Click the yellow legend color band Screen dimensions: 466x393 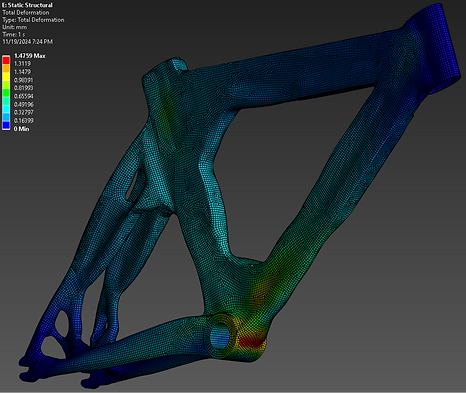coord(6,76)
